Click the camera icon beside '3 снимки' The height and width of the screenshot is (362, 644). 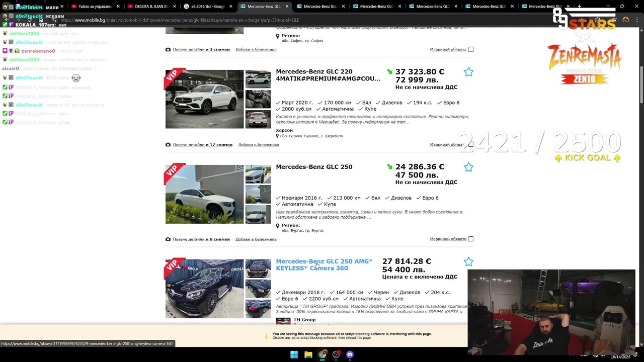coord(168,50)
